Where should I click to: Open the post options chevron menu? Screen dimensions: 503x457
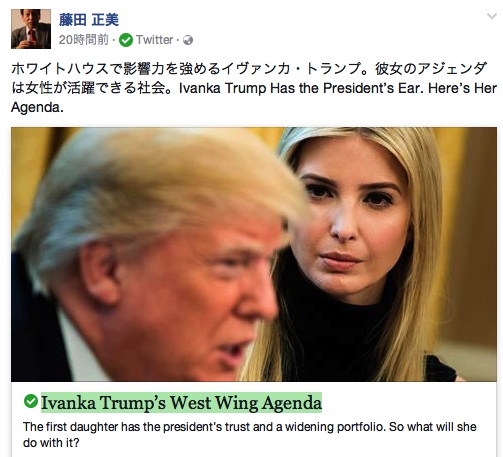(492, 16)
